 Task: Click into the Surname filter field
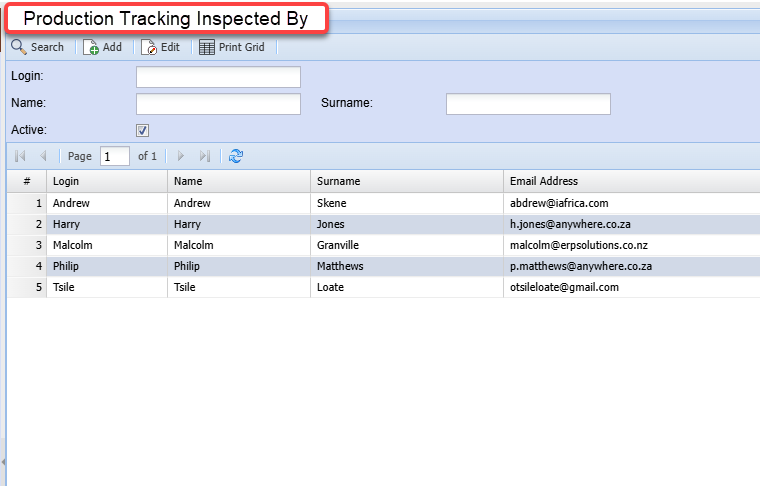click(x=528, y=103)
